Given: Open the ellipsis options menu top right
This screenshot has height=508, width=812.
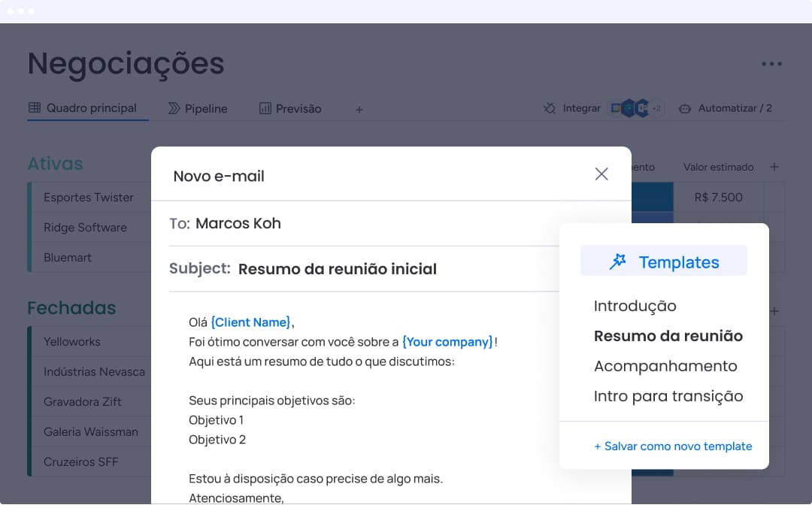Looking at the screenshot, I should 771,64.
